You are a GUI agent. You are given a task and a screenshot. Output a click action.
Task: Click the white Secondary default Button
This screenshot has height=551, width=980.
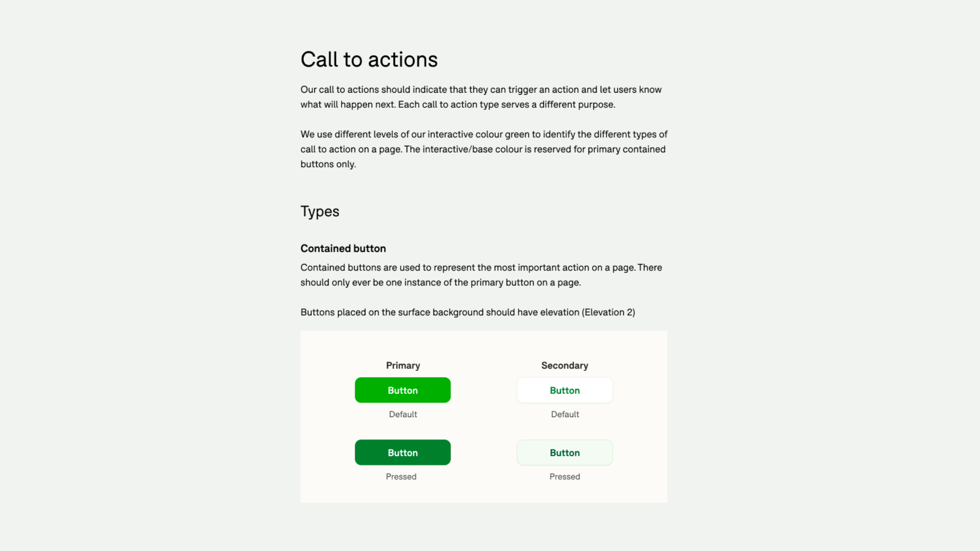564,390
